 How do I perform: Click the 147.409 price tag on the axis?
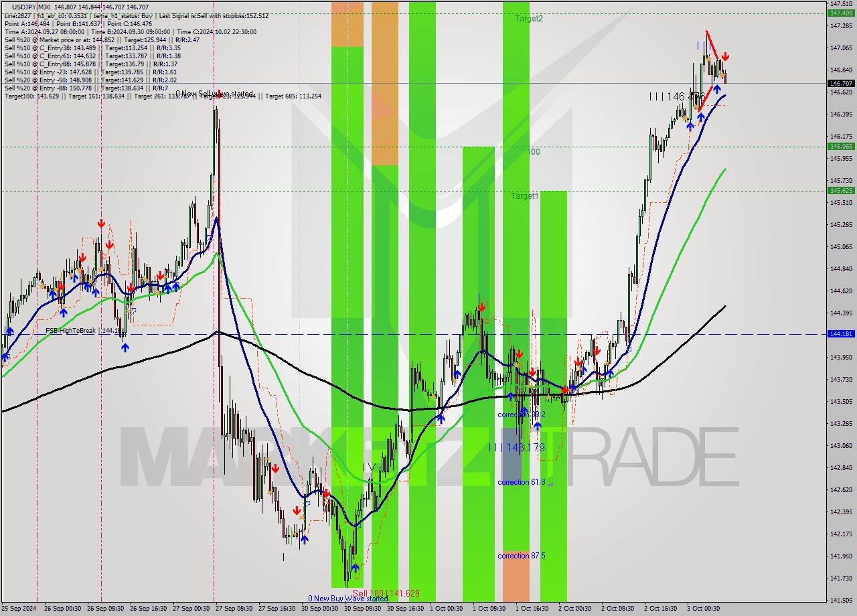point(841,13)
